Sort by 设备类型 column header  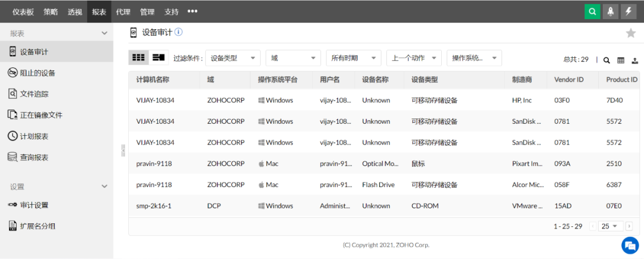point(425,80)
